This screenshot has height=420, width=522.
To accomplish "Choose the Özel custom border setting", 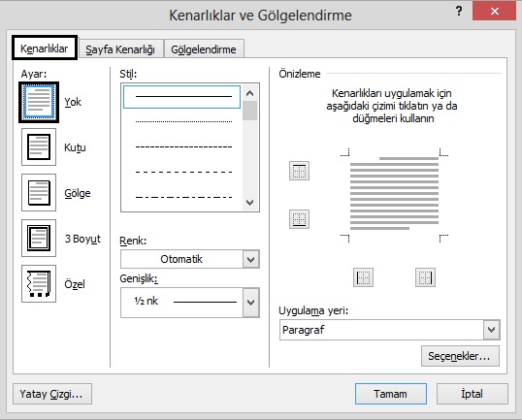I will [x=39, y=283].
